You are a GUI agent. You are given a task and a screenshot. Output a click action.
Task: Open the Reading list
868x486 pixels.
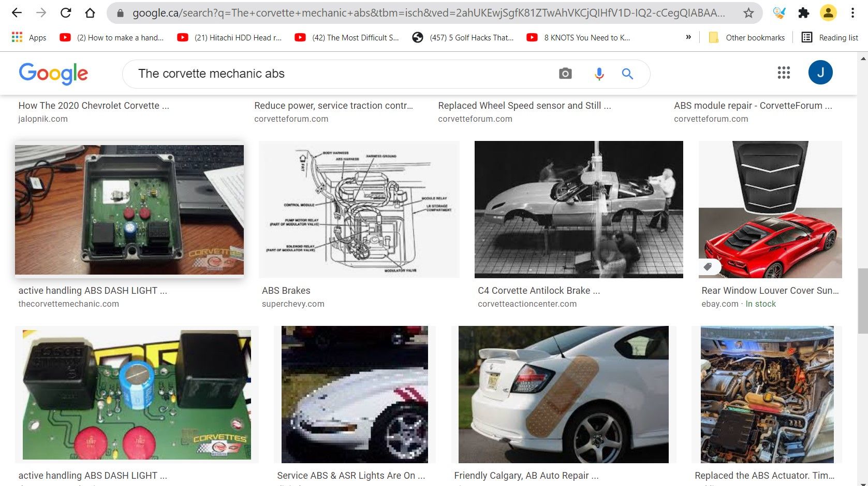pos(830,37)
